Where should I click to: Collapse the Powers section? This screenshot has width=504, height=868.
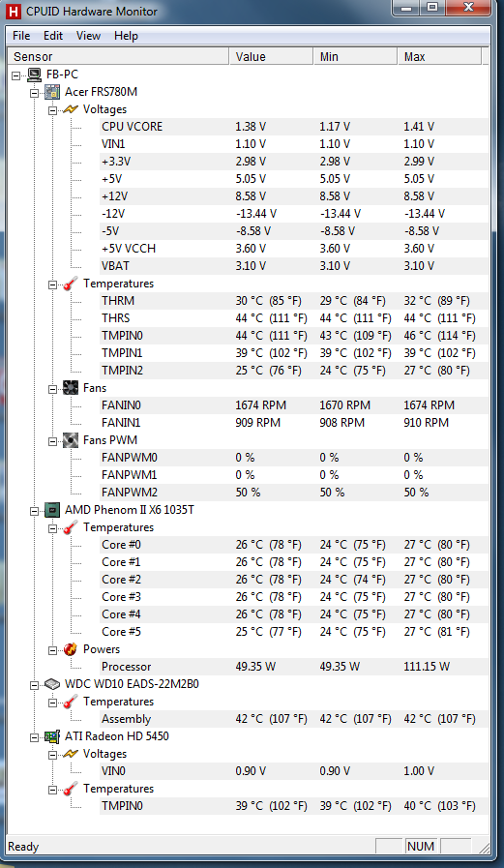[x=53, y=650]
